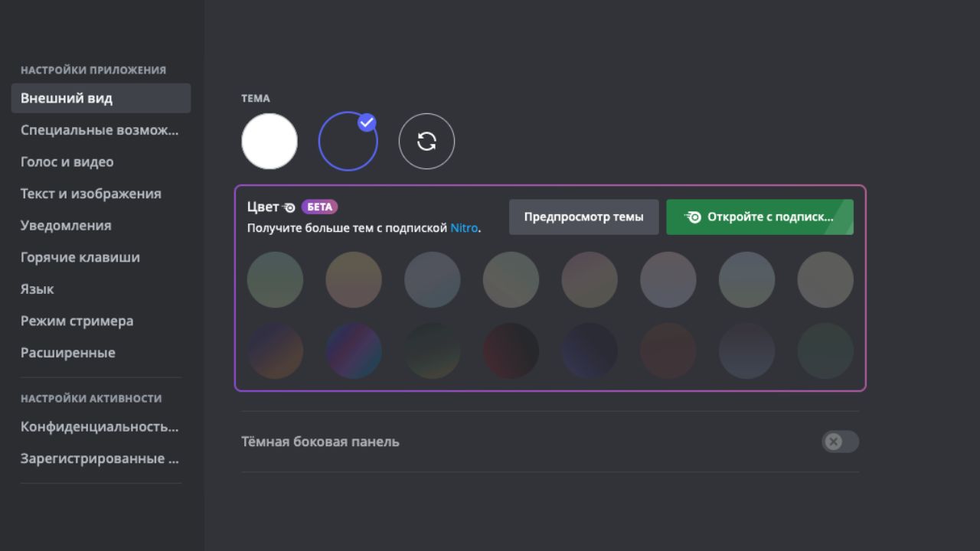Toggle the Тёмная боковая панель switch
This screenshot has height=551, width=980.
(x=840, y=442)
